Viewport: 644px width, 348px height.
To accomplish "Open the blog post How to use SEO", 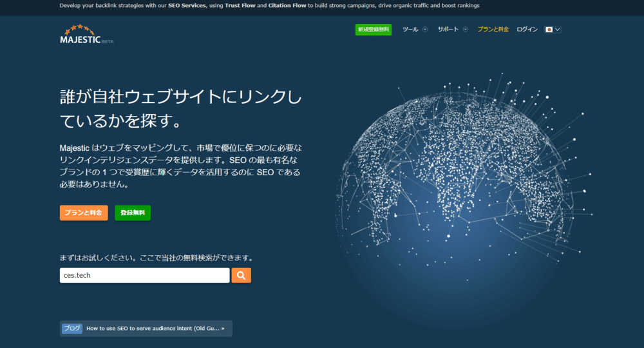I will click(155, 328).
